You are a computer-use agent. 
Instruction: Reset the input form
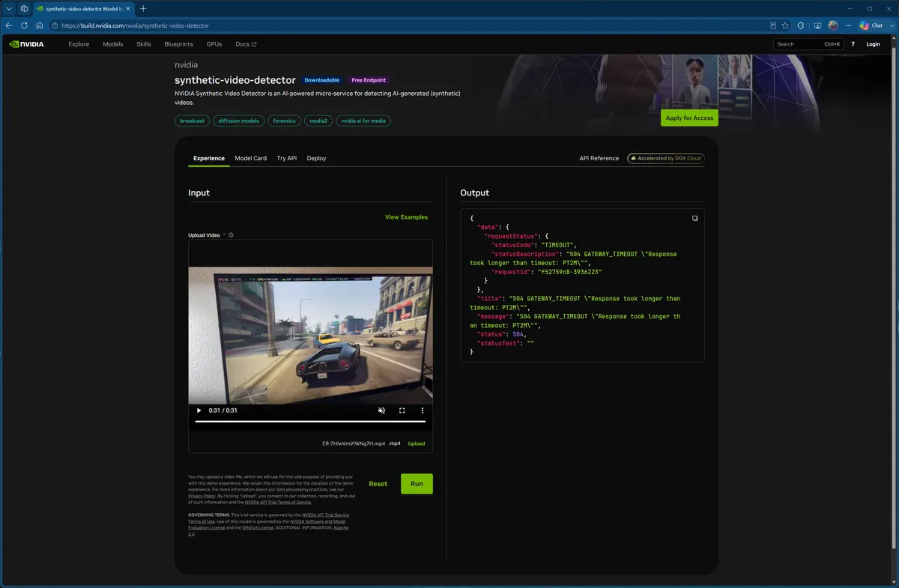click(x=378, y=484)
